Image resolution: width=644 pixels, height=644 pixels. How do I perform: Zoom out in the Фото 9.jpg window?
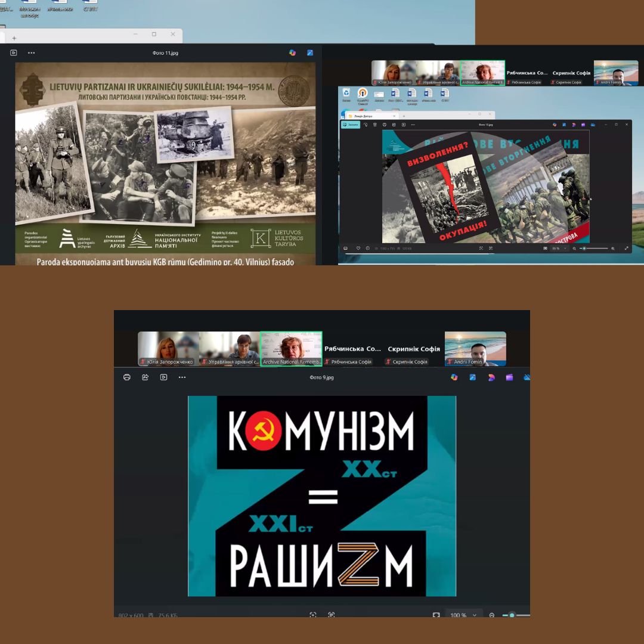pyautogui.click(x=491, y=615)
